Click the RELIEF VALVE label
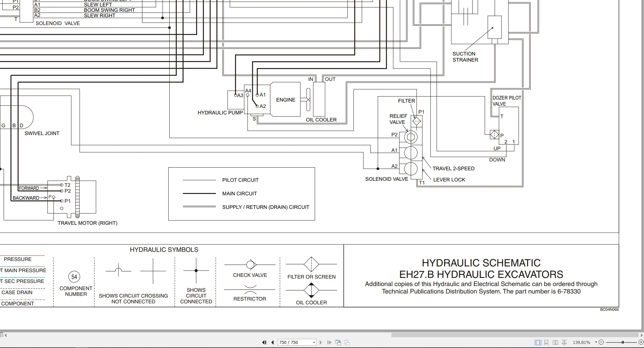 [398, 119]
